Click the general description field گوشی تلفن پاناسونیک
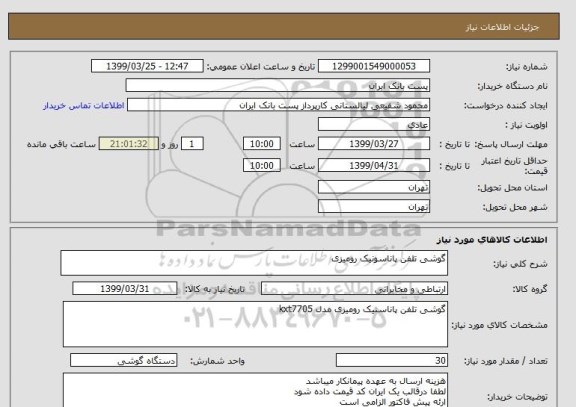576x407 pixels. [254, 263]
